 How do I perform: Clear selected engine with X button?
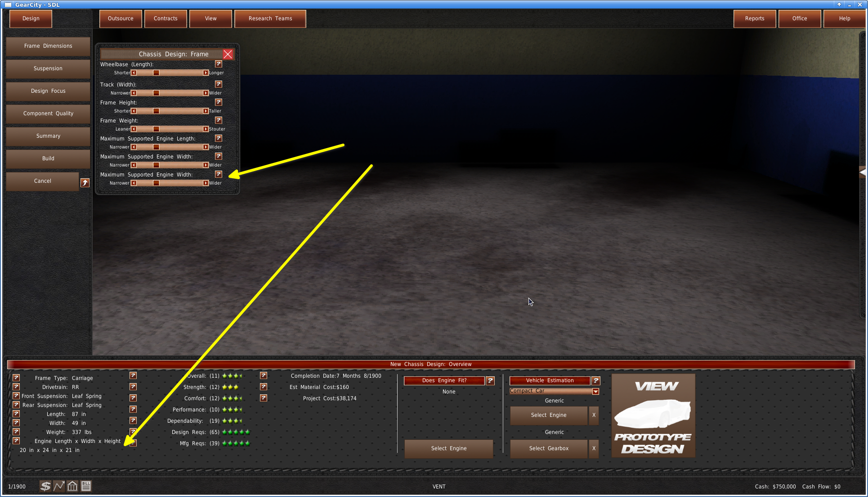coord(594,415)
